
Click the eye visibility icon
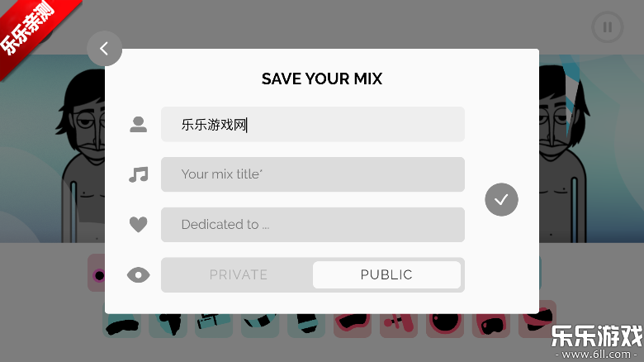[x=138, y=275]
